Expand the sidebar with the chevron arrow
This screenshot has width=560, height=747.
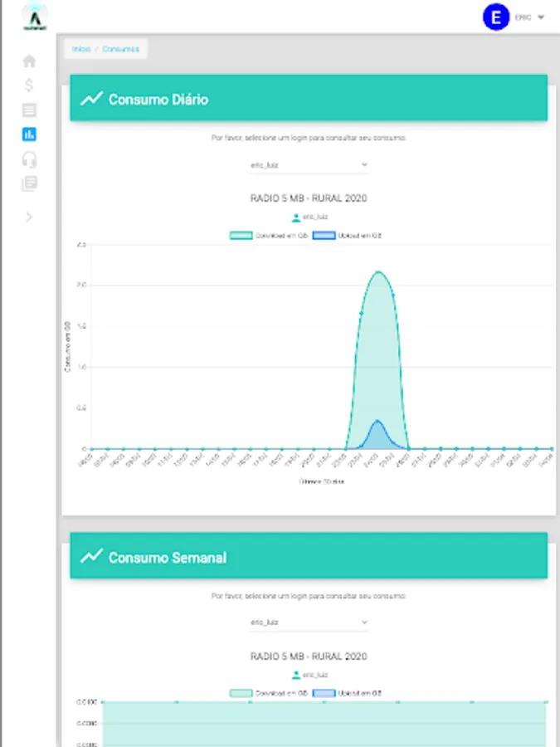tap(29, 217)
